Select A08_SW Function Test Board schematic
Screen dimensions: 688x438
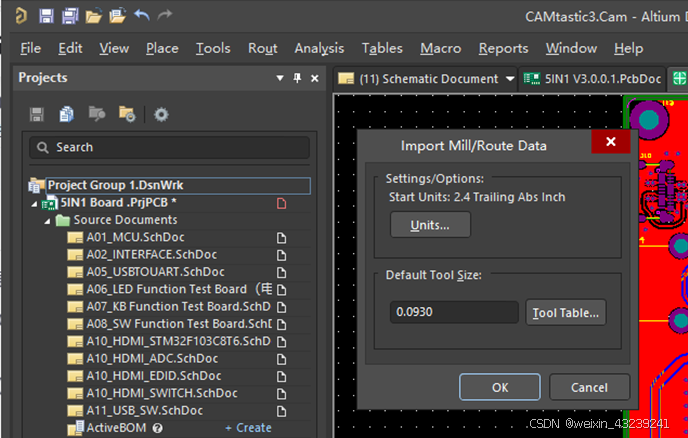tap(179, 324)
